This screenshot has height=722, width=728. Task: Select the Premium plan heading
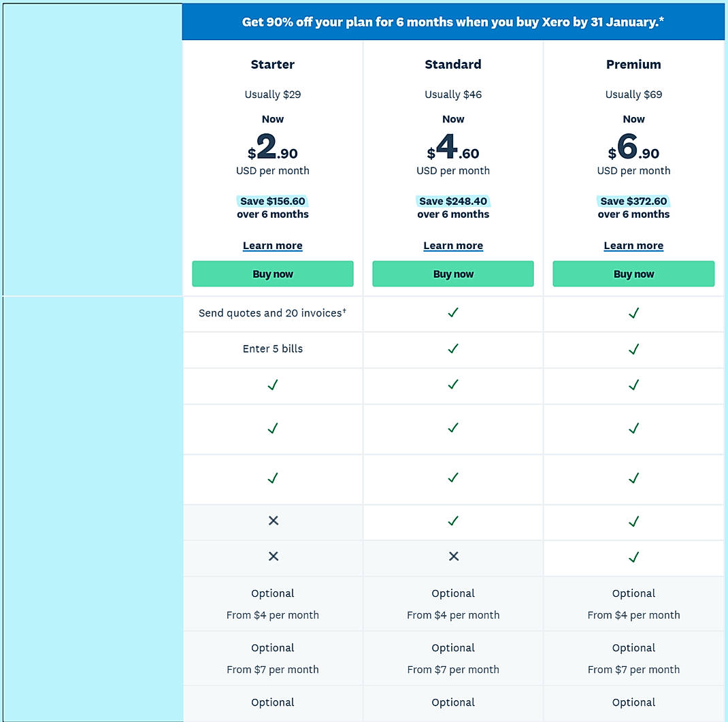[x=633, y=65]
